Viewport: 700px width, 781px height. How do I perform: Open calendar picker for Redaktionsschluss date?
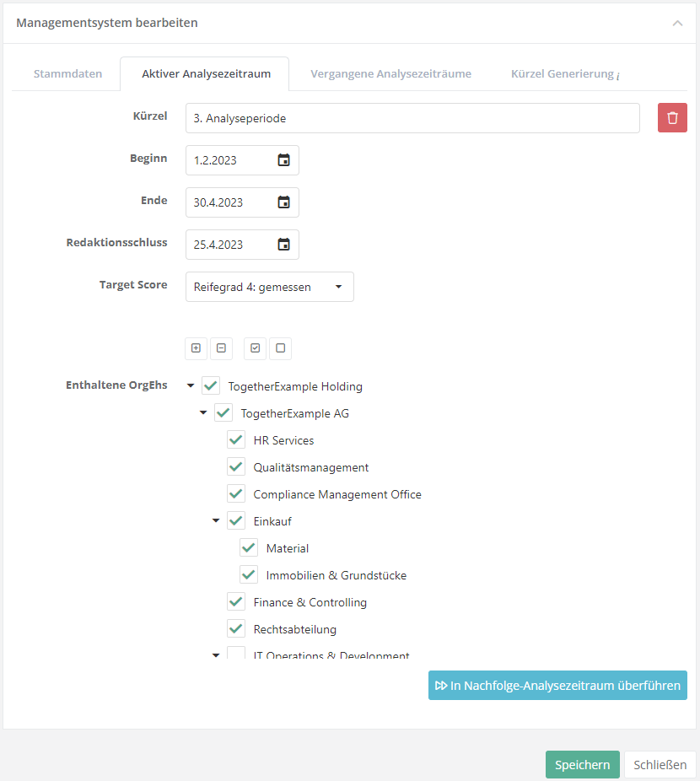click(284, 245)
